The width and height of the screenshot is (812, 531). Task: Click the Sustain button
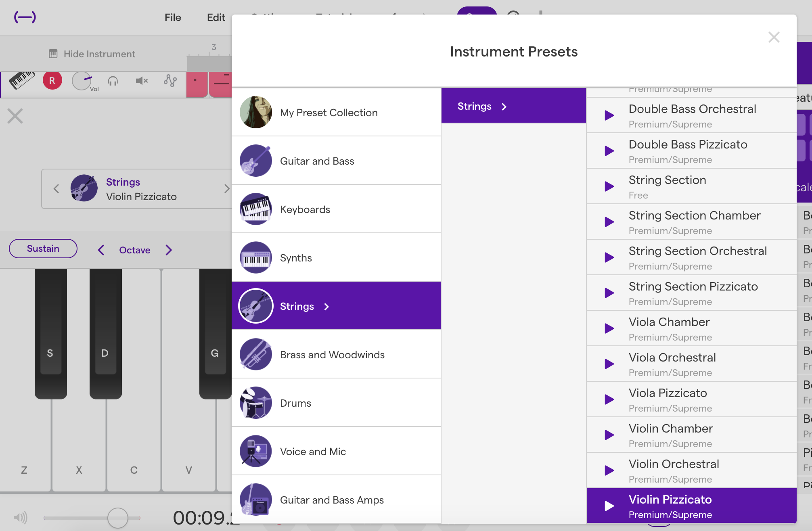tap(43, 249)
